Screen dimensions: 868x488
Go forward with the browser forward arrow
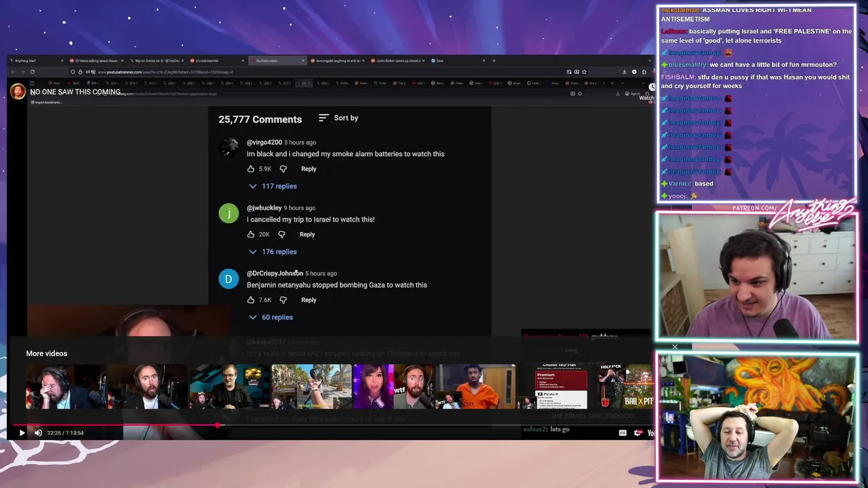(x=22, y=72)
